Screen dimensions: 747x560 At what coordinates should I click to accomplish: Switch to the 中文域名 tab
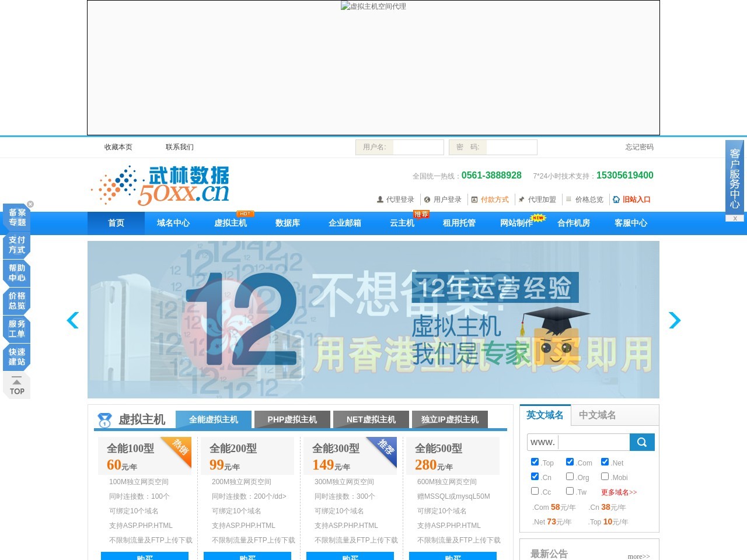click(x=597, y=415)
